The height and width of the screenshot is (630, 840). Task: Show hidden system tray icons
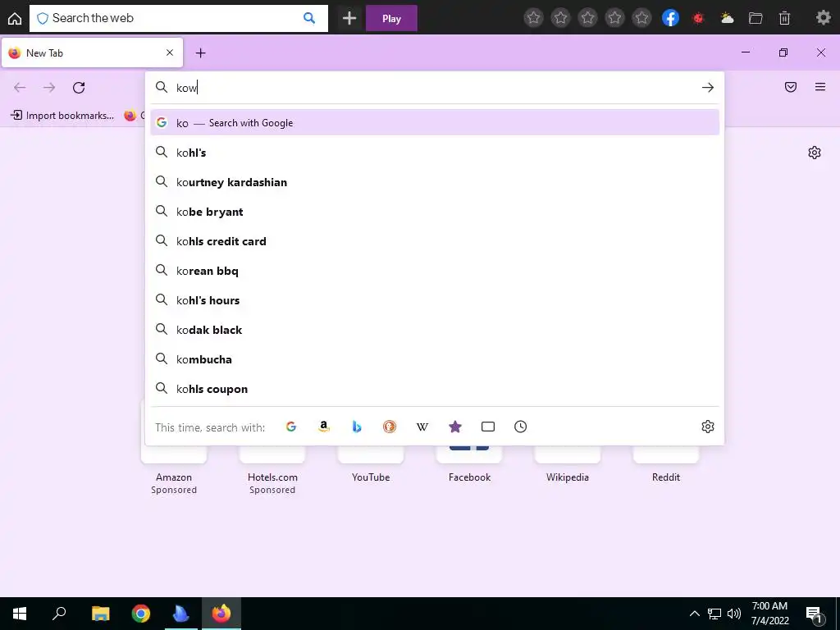coord(694,614)
